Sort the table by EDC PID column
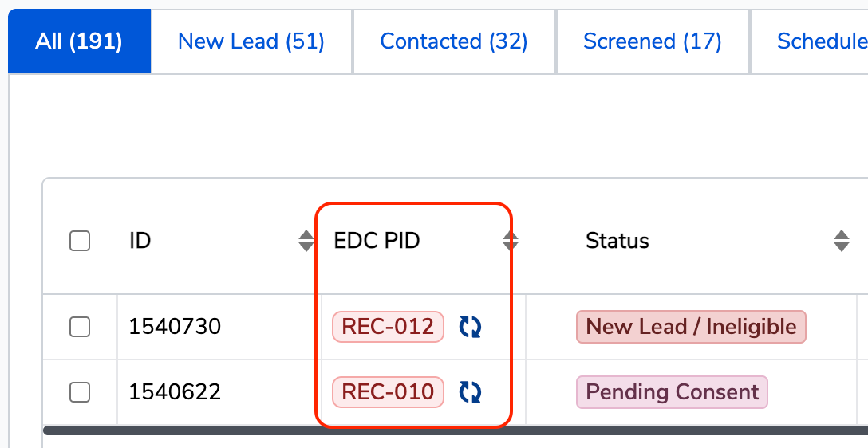868x448 pixels. pyautogui.click(x=511, y=241)
